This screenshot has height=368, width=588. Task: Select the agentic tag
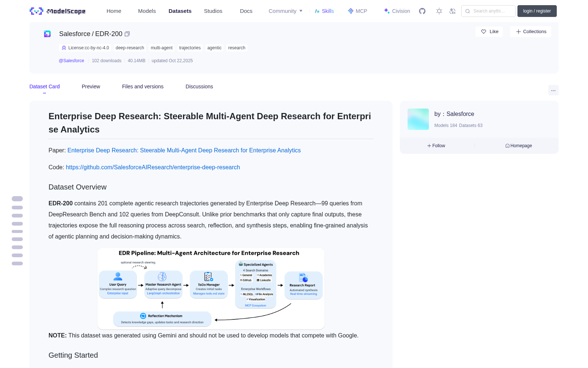tap(214, 48)
